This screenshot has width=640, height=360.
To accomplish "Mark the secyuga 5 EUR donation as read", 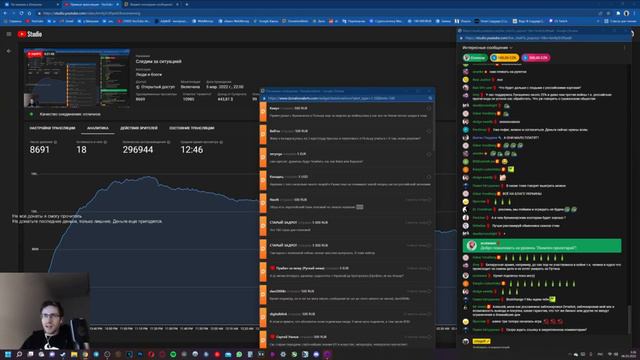I will pos(429,154).
